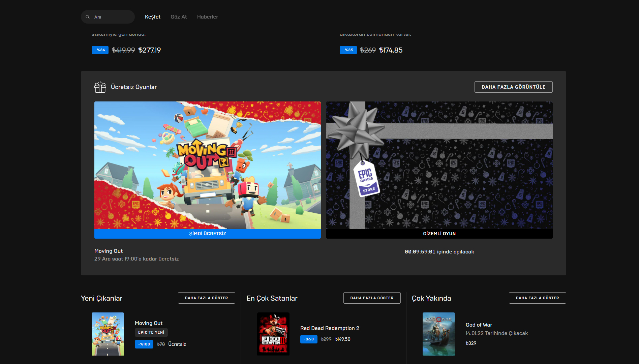Image resolution: width=639 pixels, height=364 pixels.
Task: Show more under Çok Yakında
Action: coord(537,298)
